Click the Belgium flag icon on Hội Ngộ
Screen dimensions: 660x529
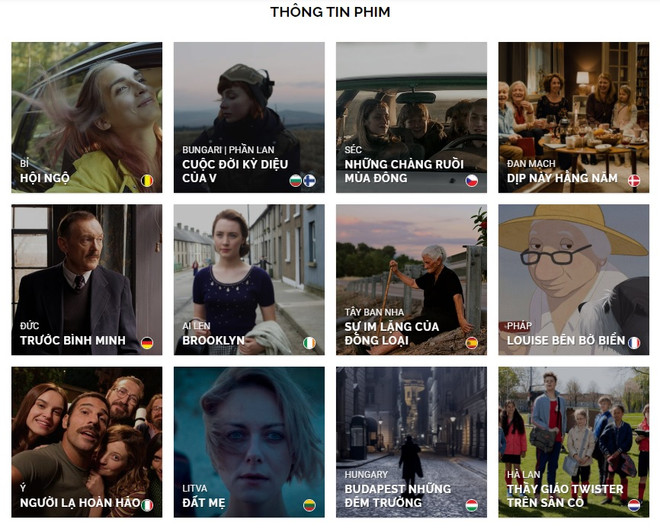click(147, 181)
